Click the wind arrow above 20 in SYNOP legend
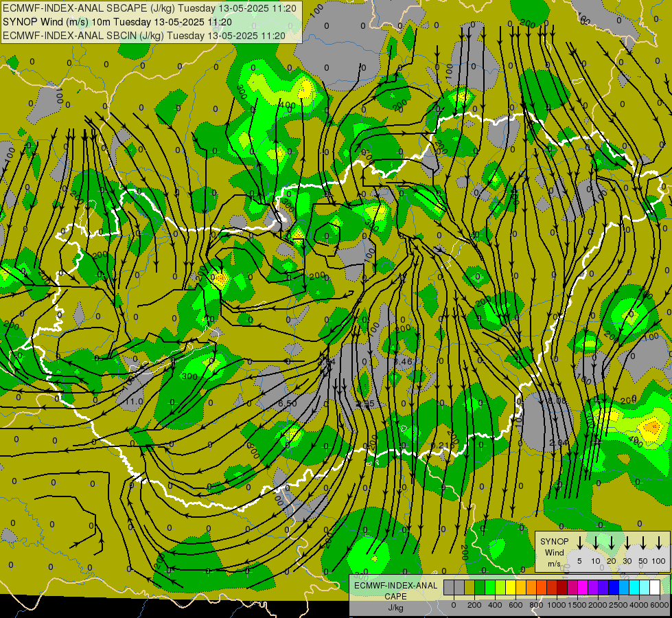The width and height of the screenshot is (672, 618). point(612,542)
